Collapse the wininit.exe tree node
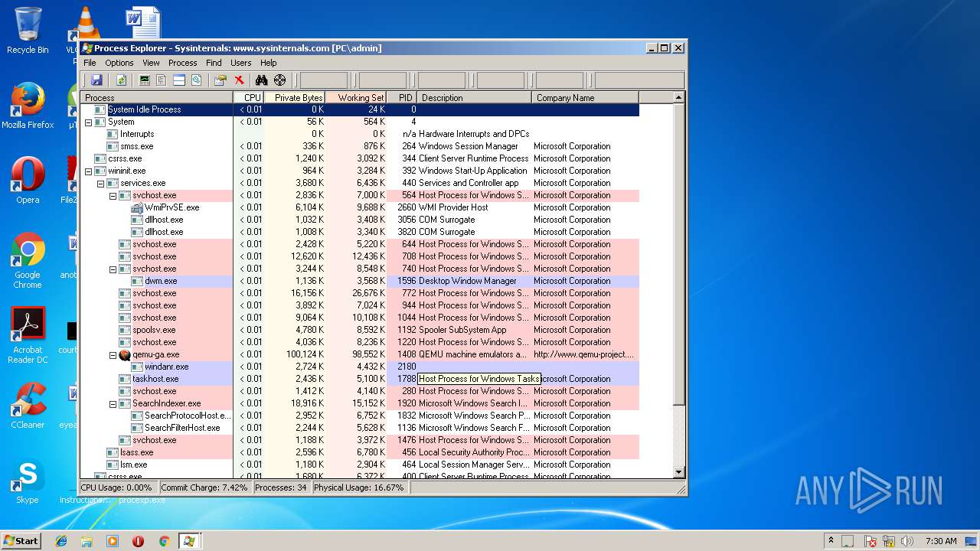 click(88, 171)
